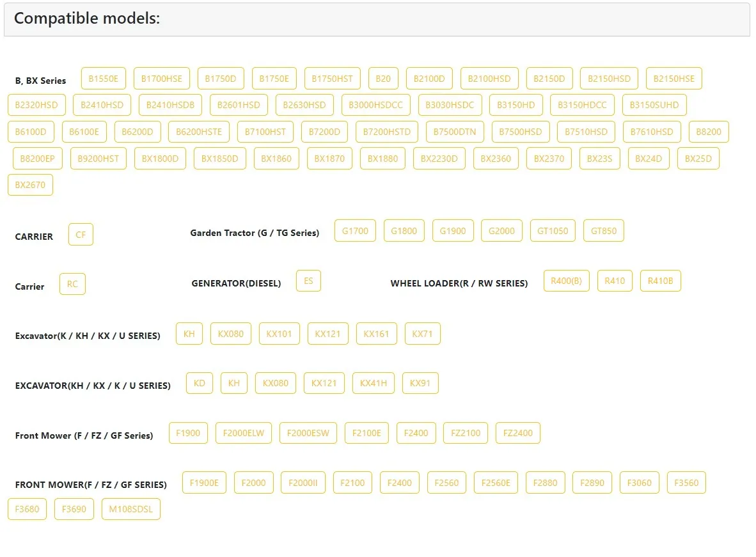Click the B3150SUHD model tag
756x557 pixels.
tap(654, 105)
